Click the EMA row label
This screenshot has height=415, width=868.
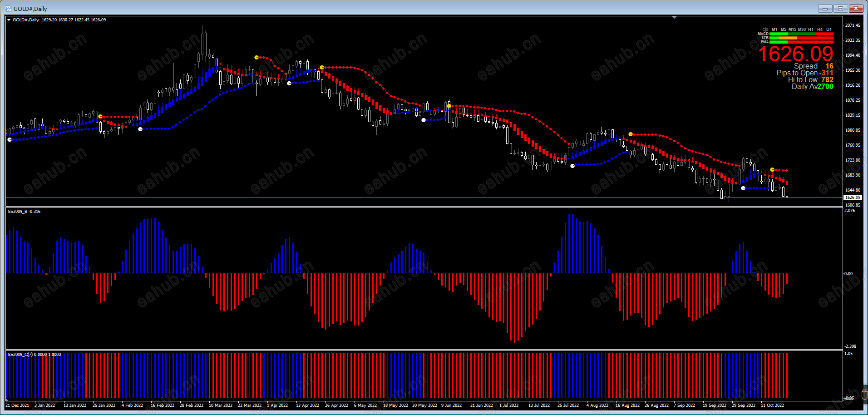765,42
